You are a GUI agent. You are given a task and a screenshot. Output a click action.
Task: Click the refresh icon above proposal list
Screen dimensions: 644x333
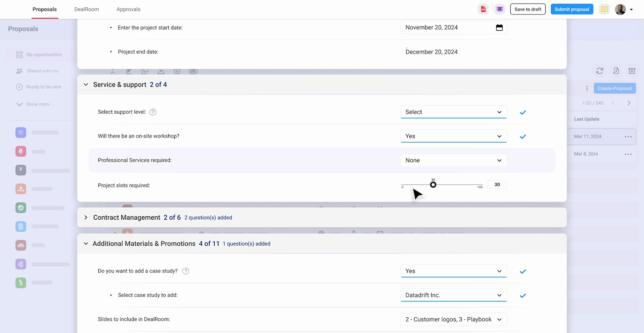pyautogui.click(x=600, y=71)
